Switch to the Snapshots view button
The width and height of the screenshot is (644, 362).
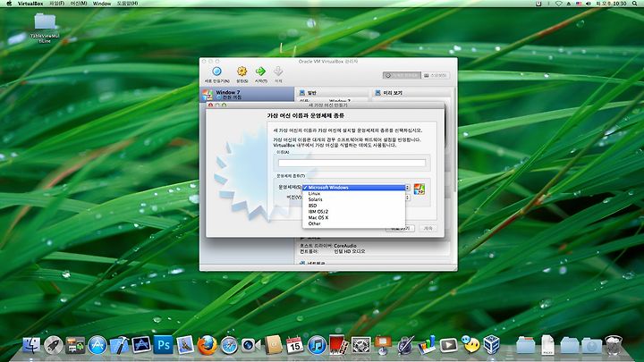[436, 75]
